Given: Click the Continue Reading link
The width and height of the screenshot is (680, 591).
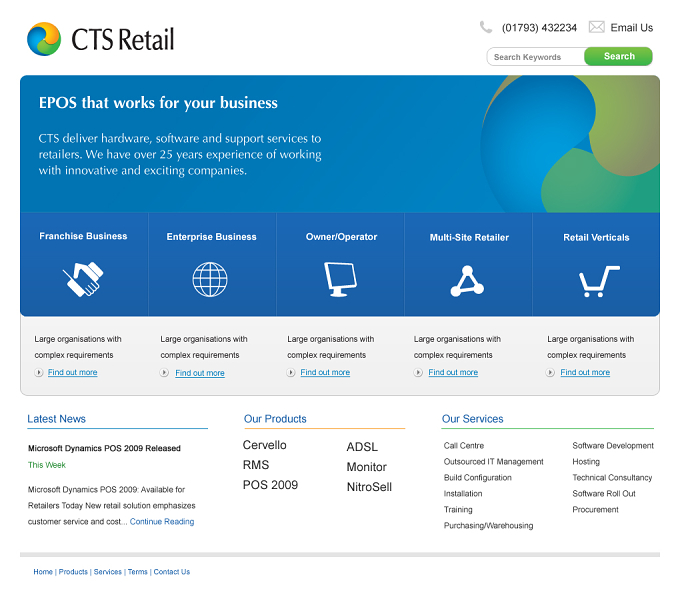Looking at the screenshot, I should [x=162, y=522].
